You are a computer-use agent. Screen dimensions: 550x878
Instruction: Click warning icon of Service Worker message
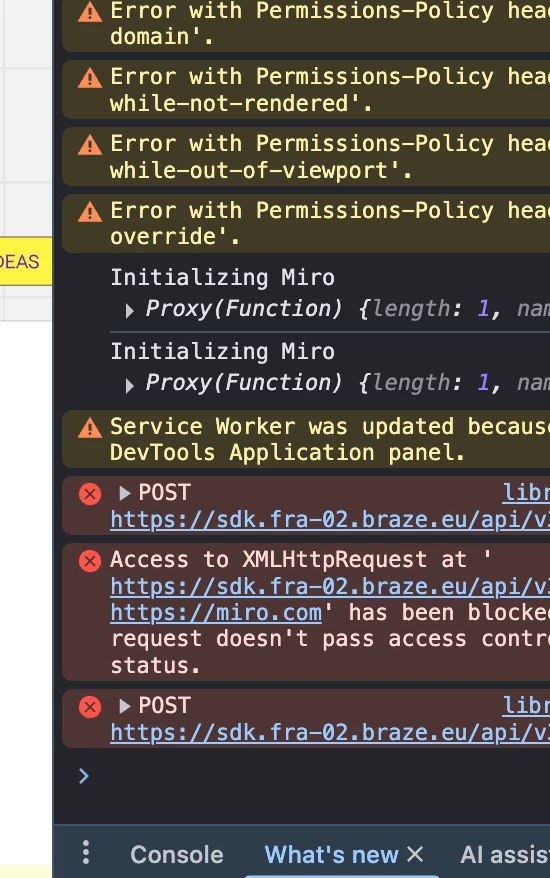tap(90, 428)
